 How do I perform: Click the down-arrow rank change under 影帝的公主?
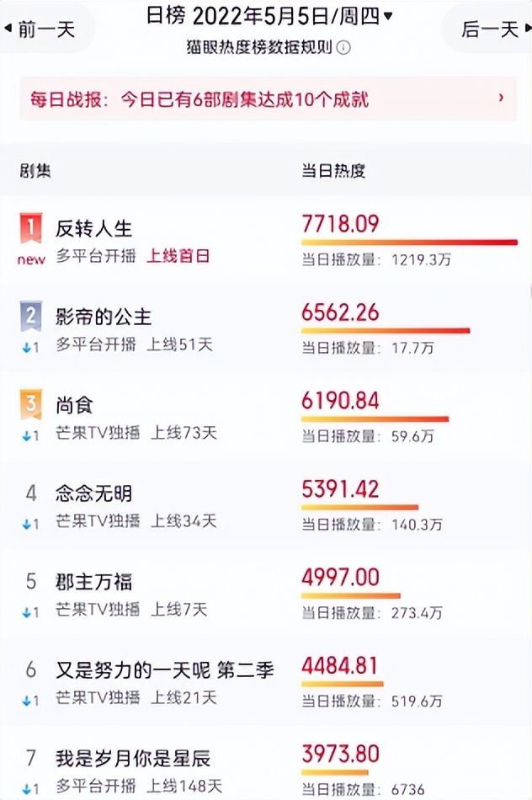click(30, 348)
